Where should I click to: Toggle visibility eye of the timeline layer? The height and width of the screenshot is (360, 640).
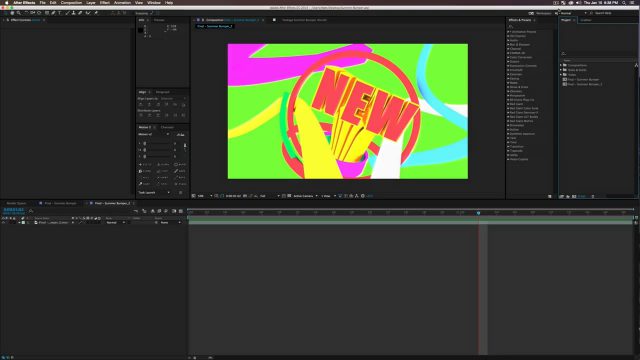(3, 222)
